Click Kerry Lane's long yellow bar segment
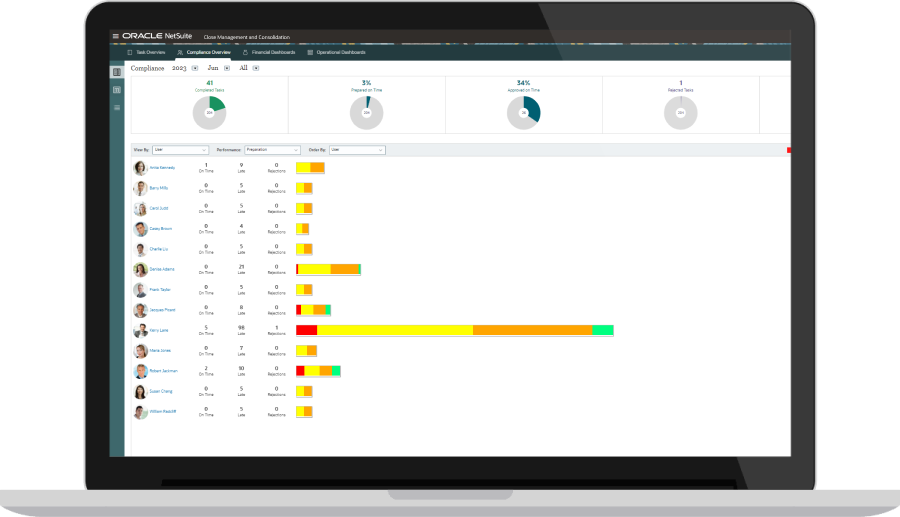Viewport: 900px width, 517px height. tap(395, 330)
